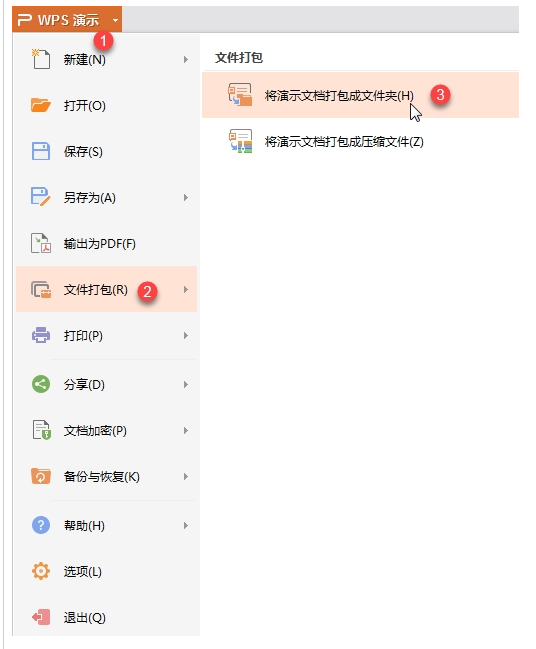Click the WPS 演示 application button
The width and height of the screenshot is (536, 649).
coord(67,19)
